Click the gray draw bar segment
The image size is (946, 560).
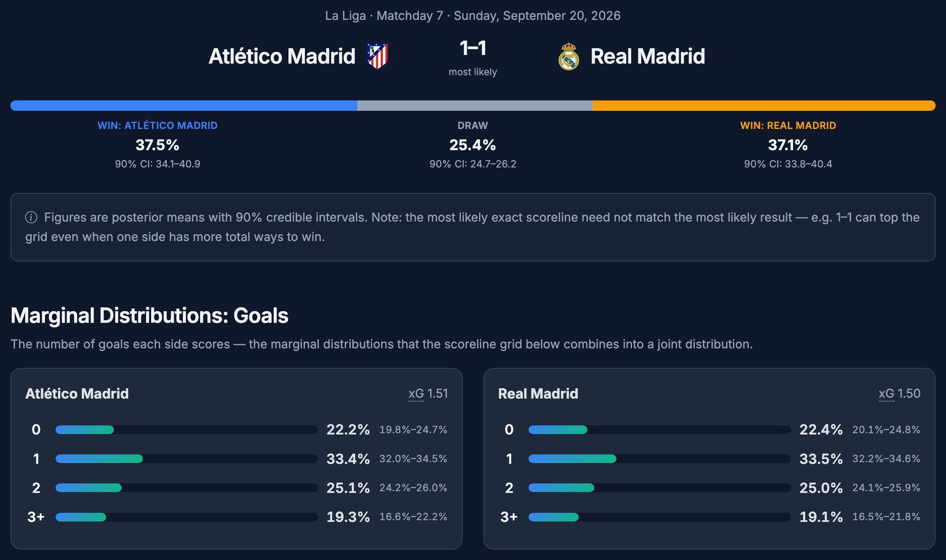click(475, 106)
